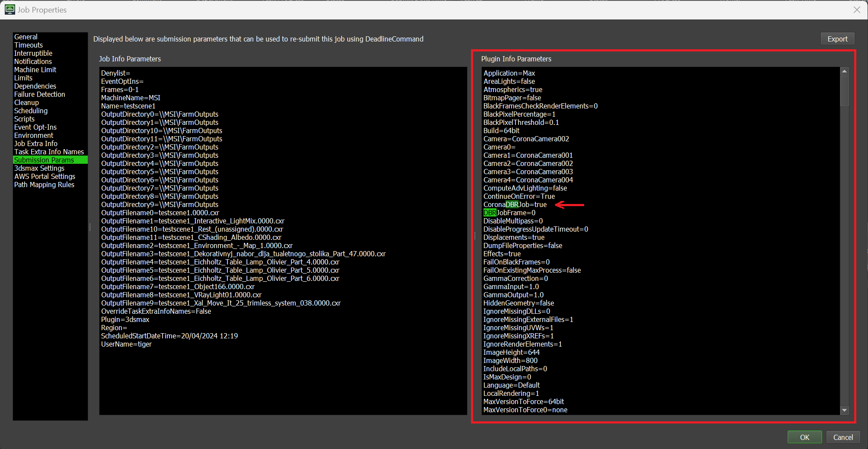Click the ContinueOnError=True line
The height and width of the screenshot is (449, 868).
[519, 196]
